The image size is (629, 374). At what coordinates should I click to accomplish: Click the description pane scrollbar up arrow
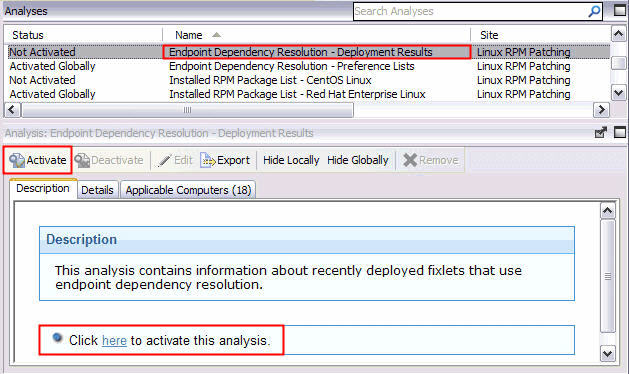tap(607, 211)
